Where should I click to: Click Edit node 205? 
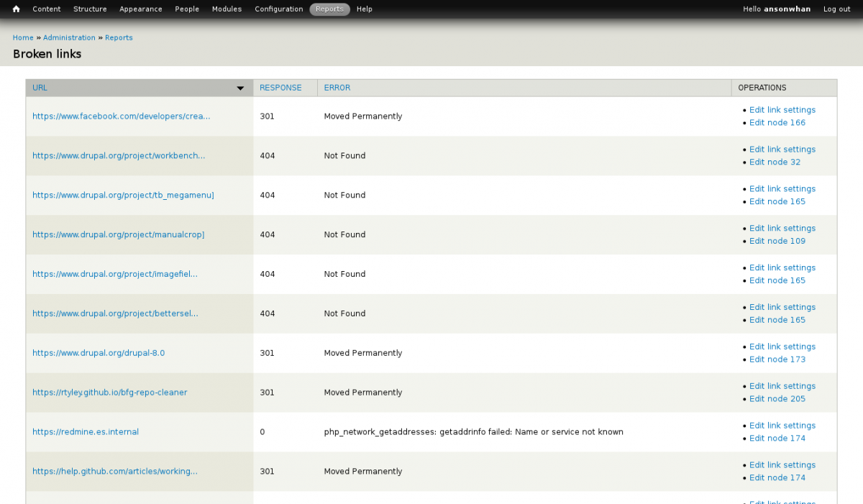click(x=777, y=400)
